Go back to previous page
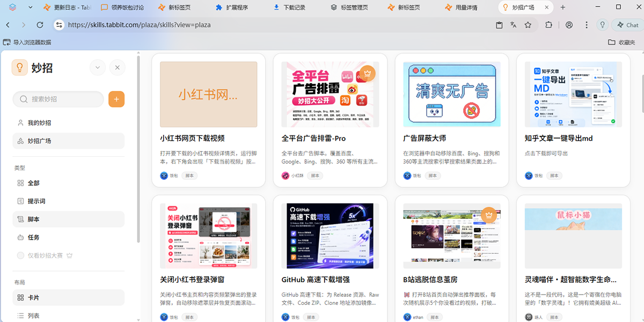This screenshot has height=322, width=644. pos(8,25)
